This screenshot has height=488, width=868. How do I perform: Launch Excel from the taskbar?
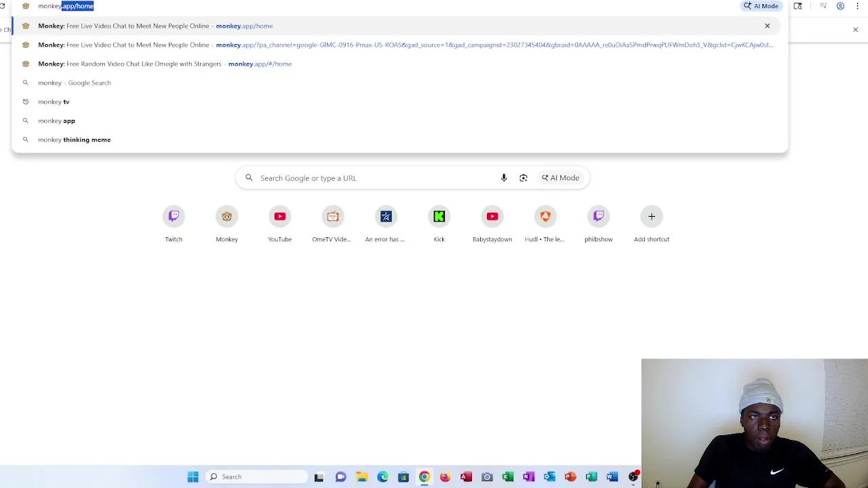pyautogui.click(x=507, y=476)
